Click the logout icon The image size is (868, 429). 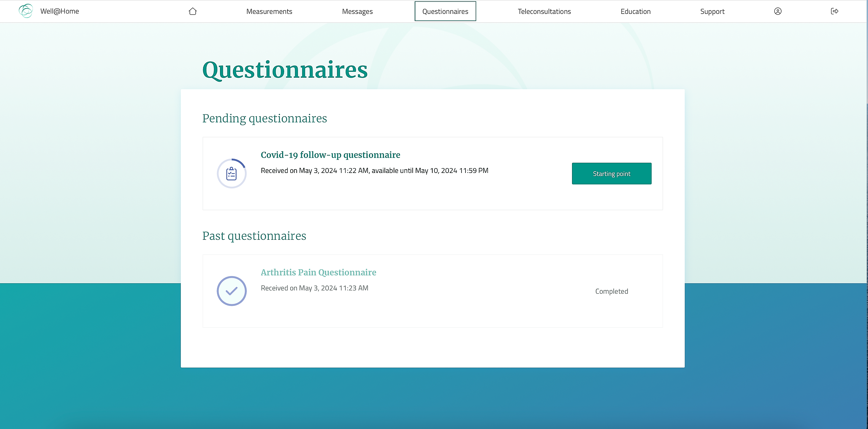click(x=834, y=11)
